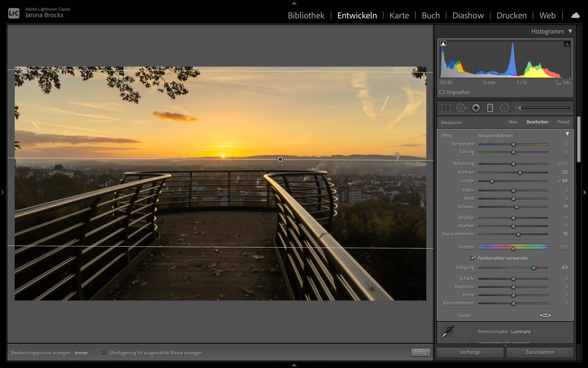Viewport: 588px width, 368px height.
Task: Select the Crop Overlay tool
Action: (x=446, y=108)
